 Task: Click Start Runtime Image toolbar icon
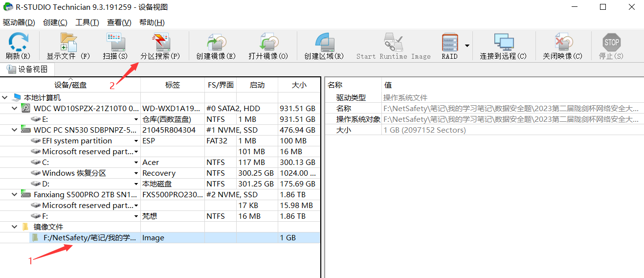(393, 42)
